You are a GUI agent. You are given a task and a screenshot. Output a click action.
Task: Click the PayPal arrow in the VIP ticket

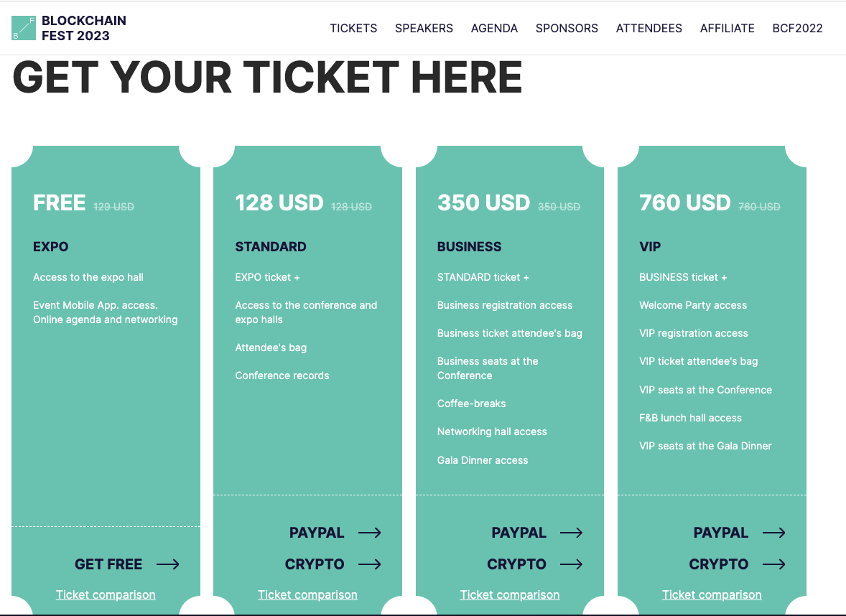coord(774,533)
